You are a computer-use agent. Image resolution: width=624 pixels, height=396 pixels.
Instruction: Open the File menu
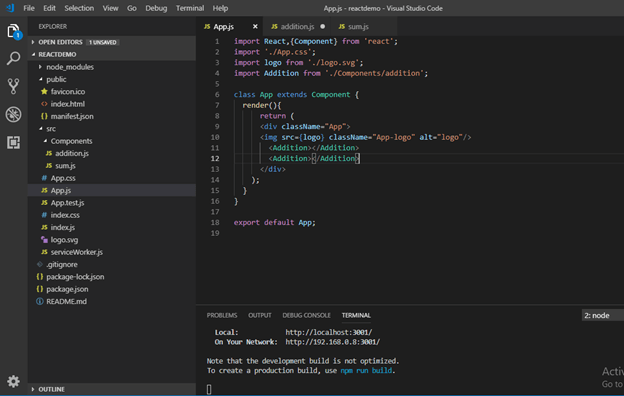tap(29, 8)
